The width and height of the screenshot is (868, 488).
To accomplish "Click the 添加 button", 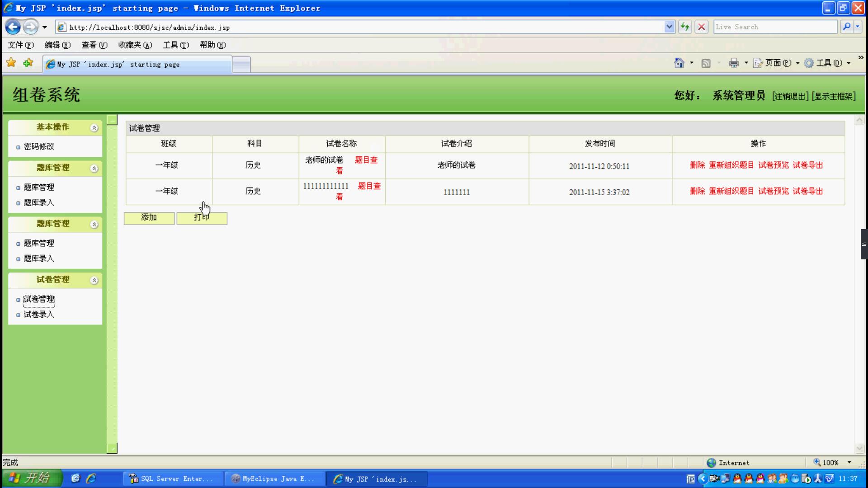I will (x=149, y=218).
